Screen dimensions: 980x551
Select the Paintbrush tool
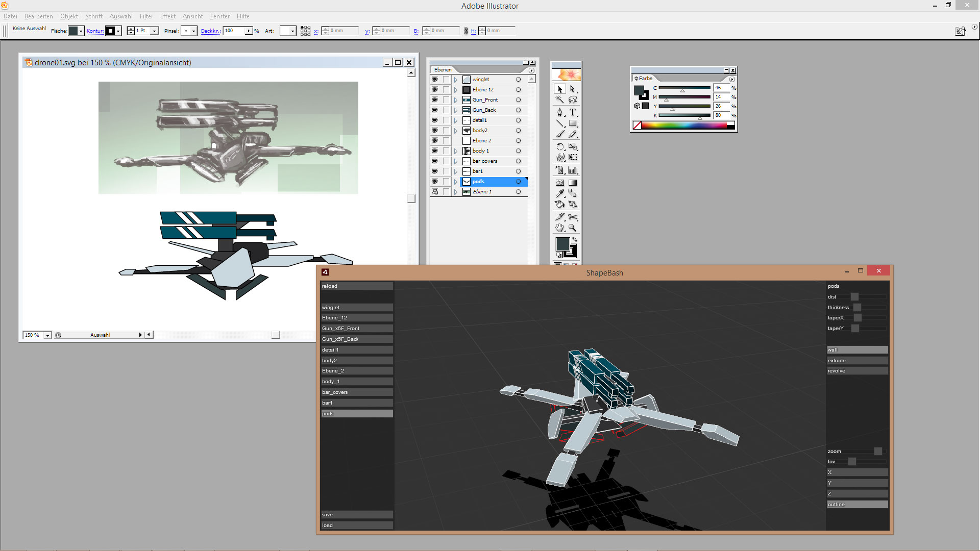click(560, 134)
